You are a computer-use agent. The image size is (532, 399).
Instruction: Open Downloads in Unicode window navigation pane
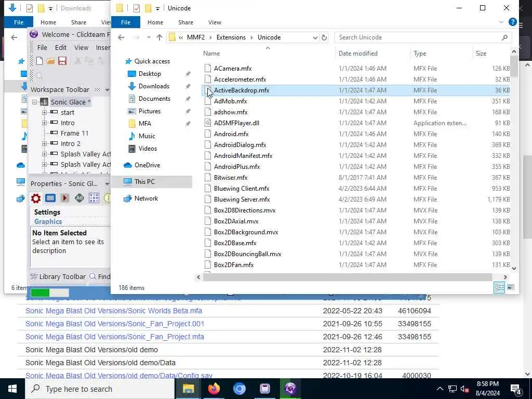154,86
